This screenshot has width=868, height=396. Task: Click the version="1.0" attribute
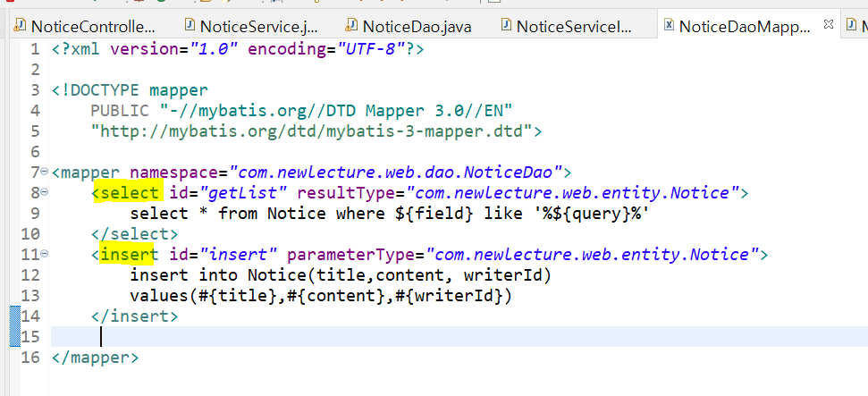pyautogui.click(x=173, y=49)
